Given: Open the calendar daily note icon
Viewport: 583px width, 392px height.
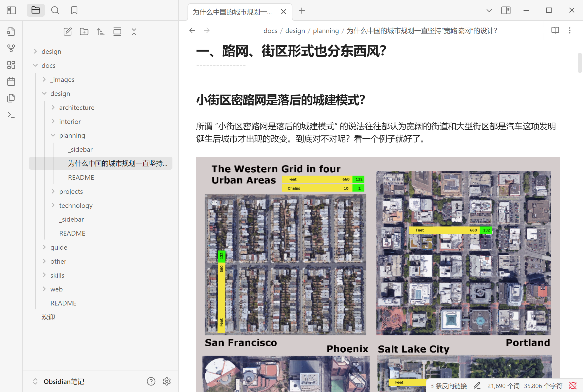Looking at the screenshot, I should pos(11,81).
